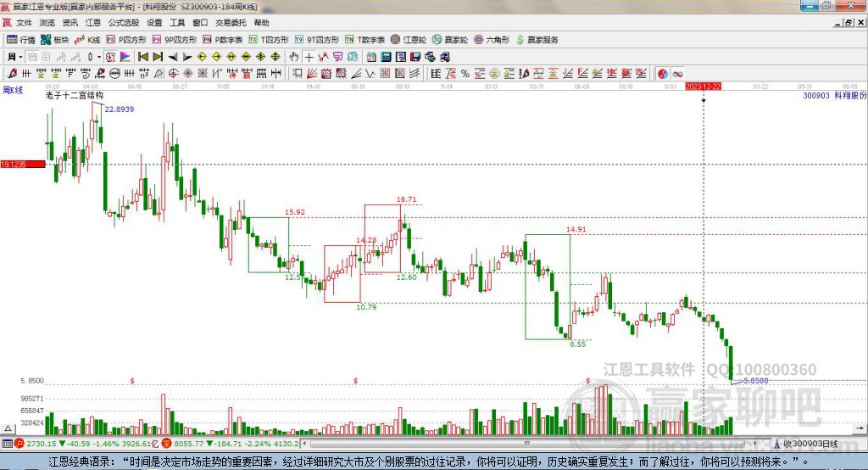This screenshot has width=868, height=470.
Task: Open the 工具 menu
Action: click(x=177, y=23)
